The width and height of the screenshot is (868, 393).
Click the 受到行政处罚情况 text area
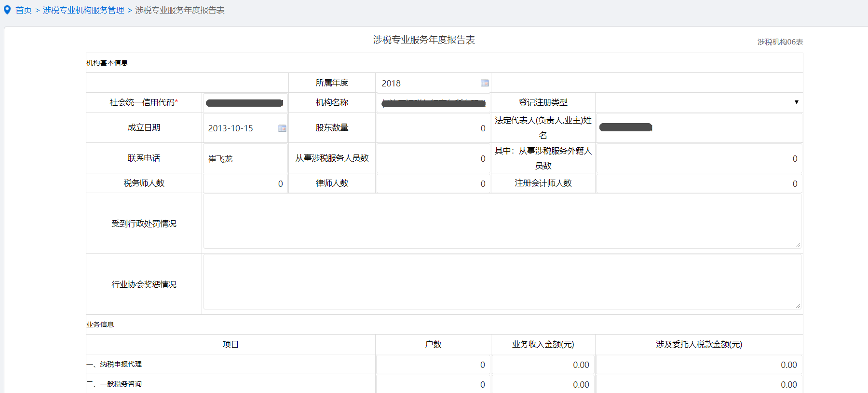(502, 221)
